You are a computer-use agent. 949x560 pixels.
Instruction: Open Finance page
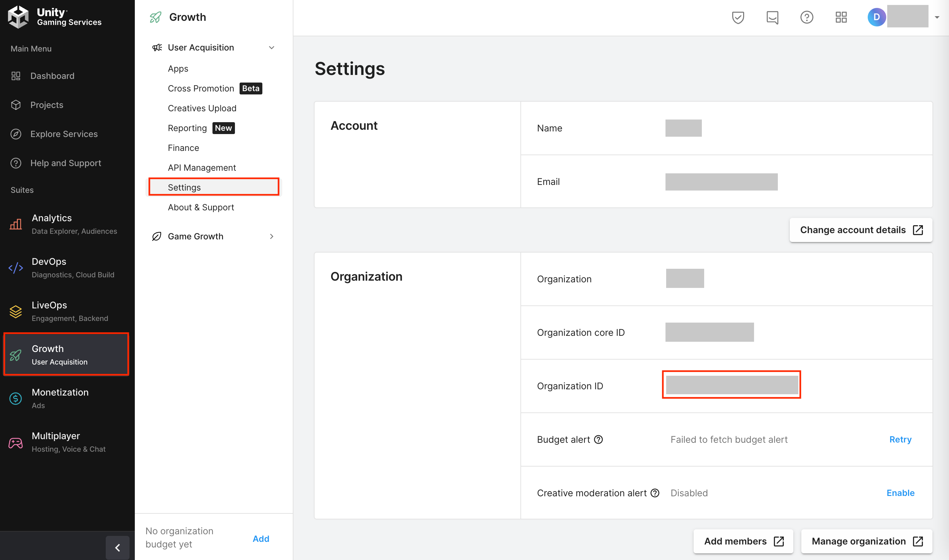click(x=183, y=148)
